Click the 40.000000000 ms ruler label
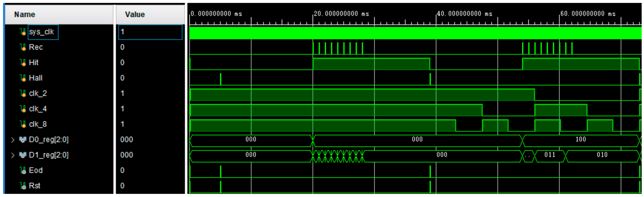 tap(465, 14)
